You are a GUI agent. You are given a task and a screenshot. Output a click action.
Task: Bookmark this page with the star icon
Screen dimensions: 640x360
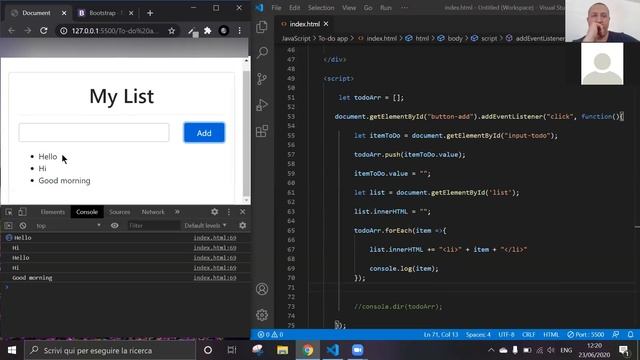[172, 31]
